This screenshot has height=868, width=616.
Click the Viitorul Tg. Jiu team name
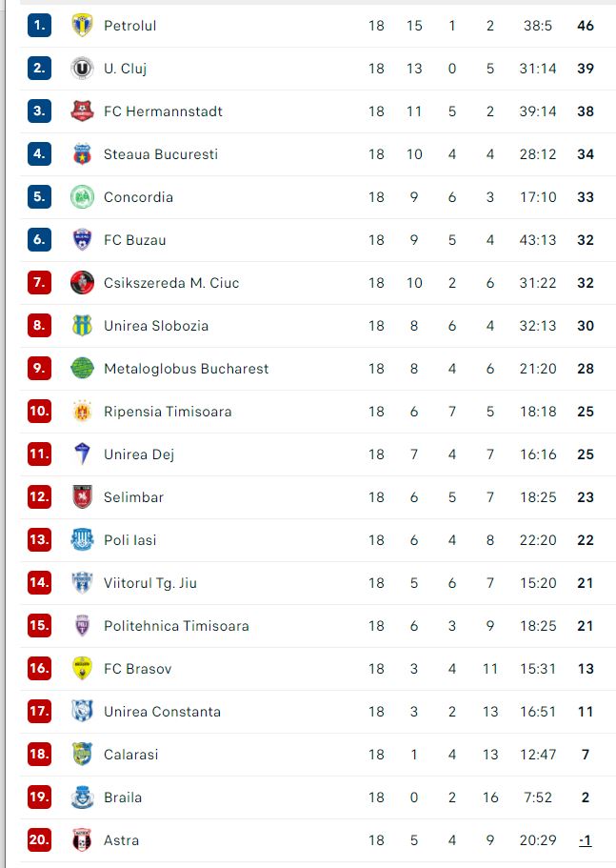point(150,583)
